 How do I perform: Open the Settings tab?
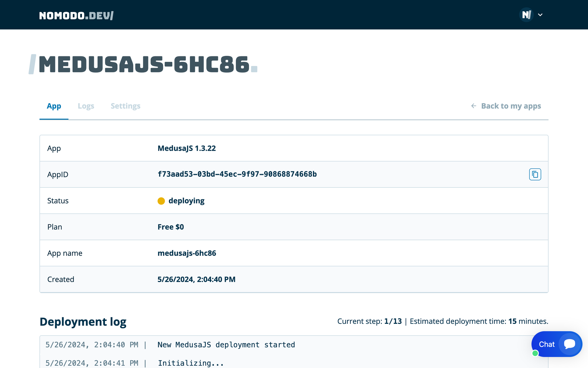point(126,106)
